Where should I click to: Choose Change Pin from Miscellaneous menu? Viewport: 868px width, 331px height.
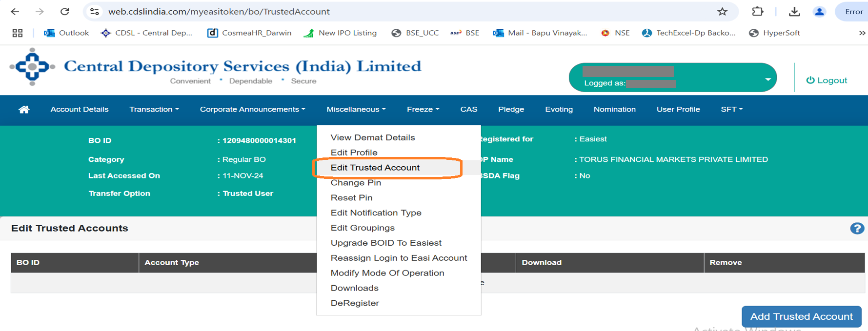356,183
